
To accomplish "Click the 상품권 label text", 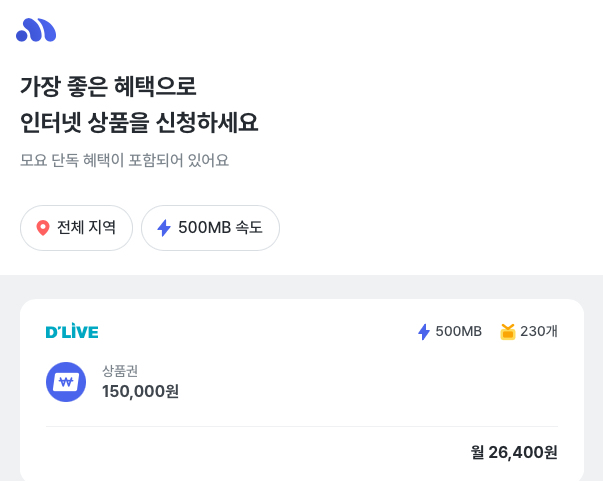I will [x=120, y=371].
